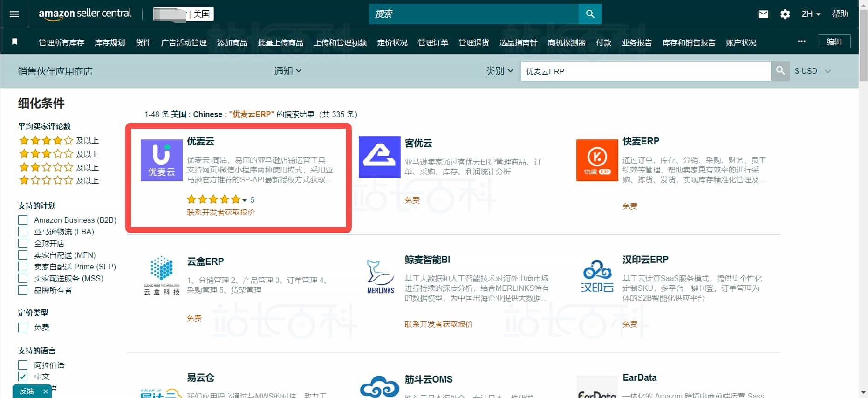Open the three-dots more menu
868x398 pixels.
tap(801, 41)
